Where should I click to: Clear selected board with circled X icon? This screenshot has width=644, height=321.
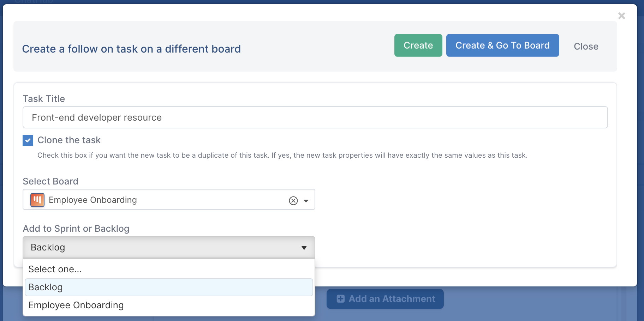click(x=293, y=201)
